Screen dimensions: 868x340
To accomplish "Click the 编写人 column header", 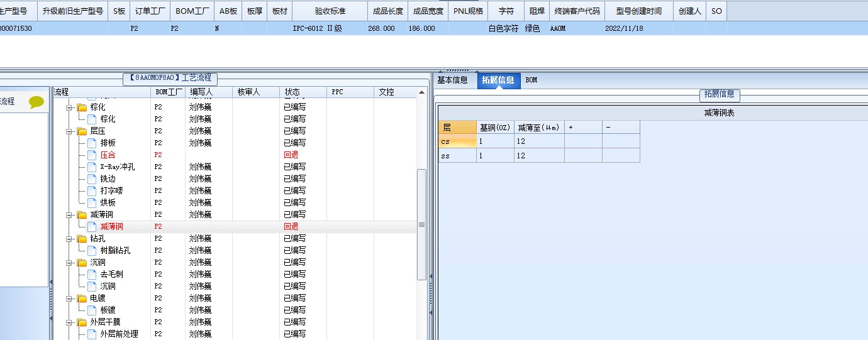I will pos(209,92).
